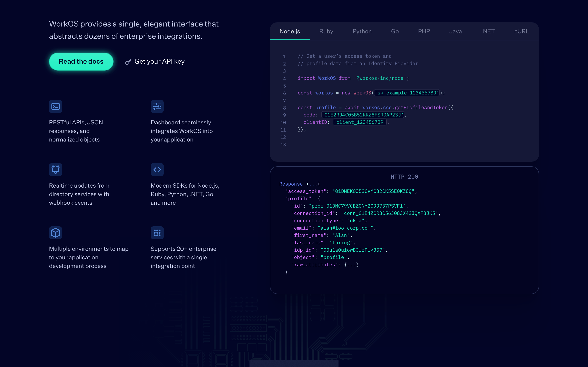Click the terminal icon above RESTful APIs
Screen dimensions: 588x367
click(x=55, y=106)
